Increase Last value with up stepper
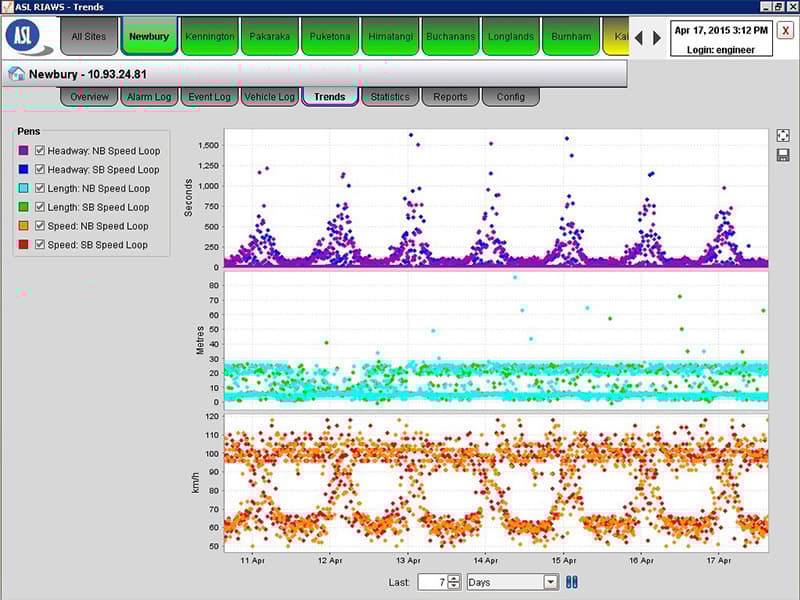 click(x=454, y=578)
